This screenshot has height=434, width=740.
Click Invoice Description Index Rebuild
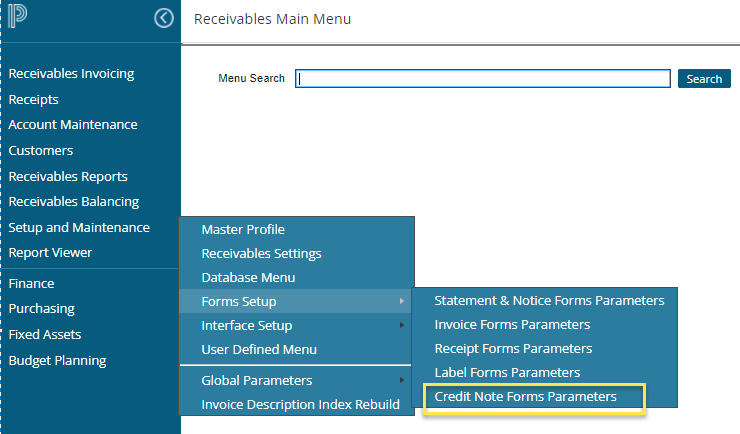pos(300,404)
